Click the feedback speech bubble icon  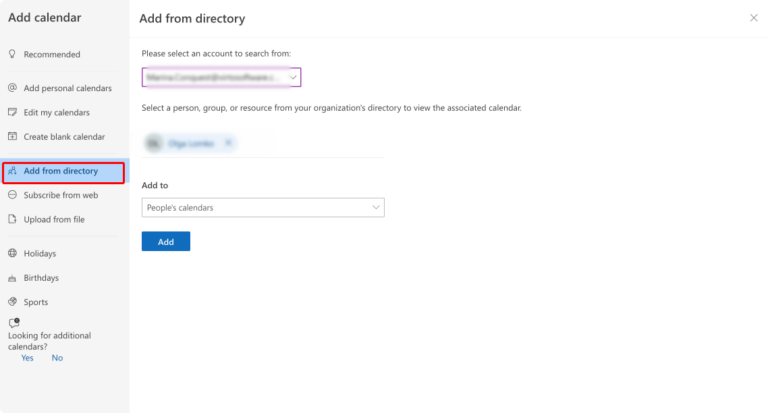pyautogui.click(x=14, y=322)
